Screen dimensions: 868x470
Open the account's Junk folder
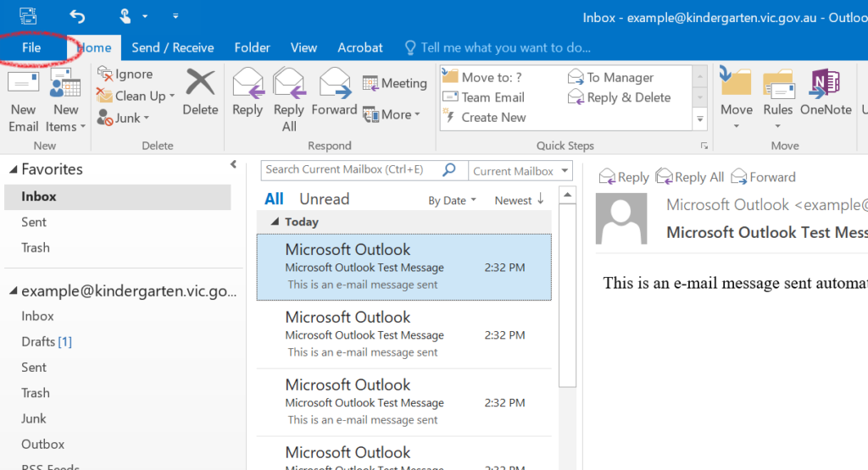[34, 418]
